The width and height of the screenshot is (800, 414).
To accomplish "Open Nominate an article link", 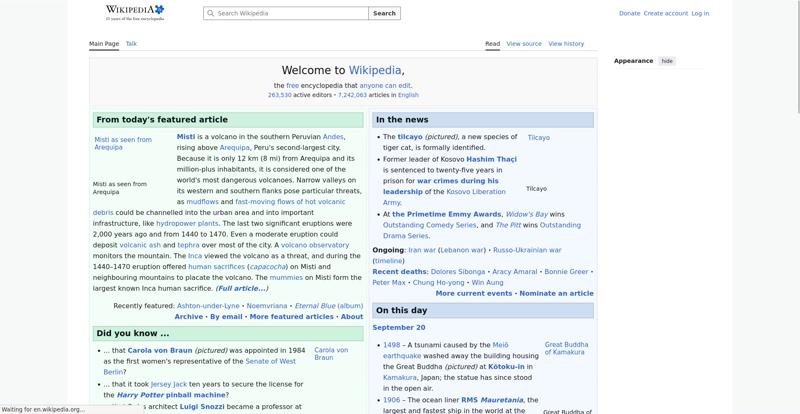I will click(556, 294).
